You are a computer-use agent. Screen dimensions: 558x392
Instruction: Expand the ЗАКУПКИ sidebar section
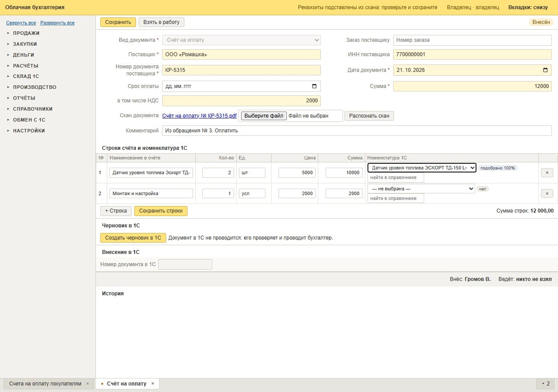[25, 44]
